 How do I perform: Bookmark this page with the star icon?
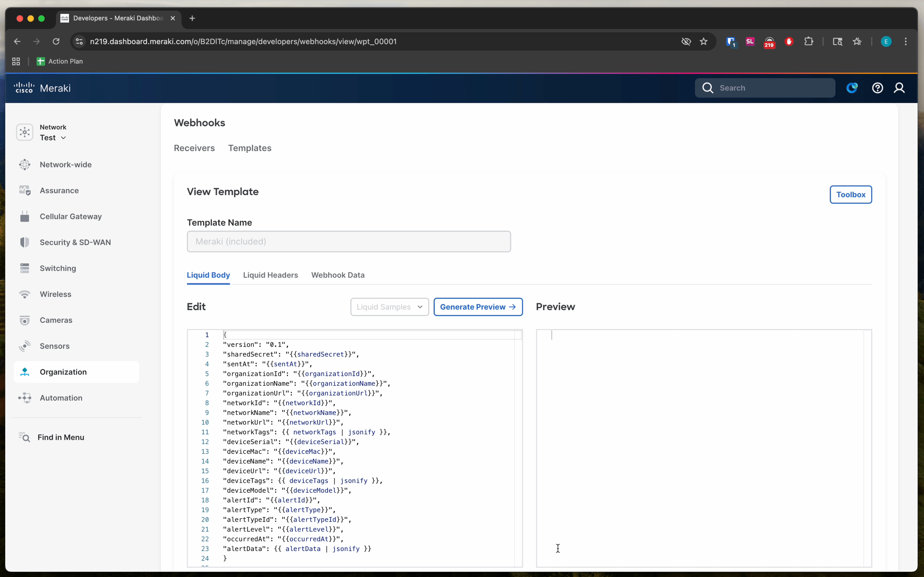(704, 42)
